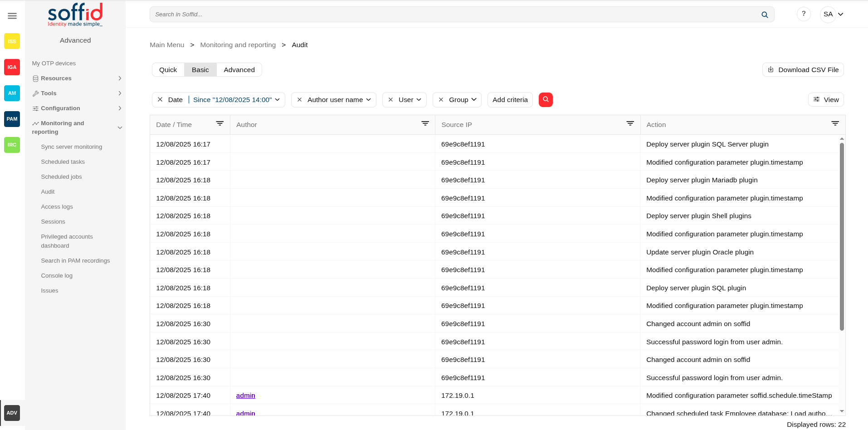Remove the Date criteria with X

[160, 99]
